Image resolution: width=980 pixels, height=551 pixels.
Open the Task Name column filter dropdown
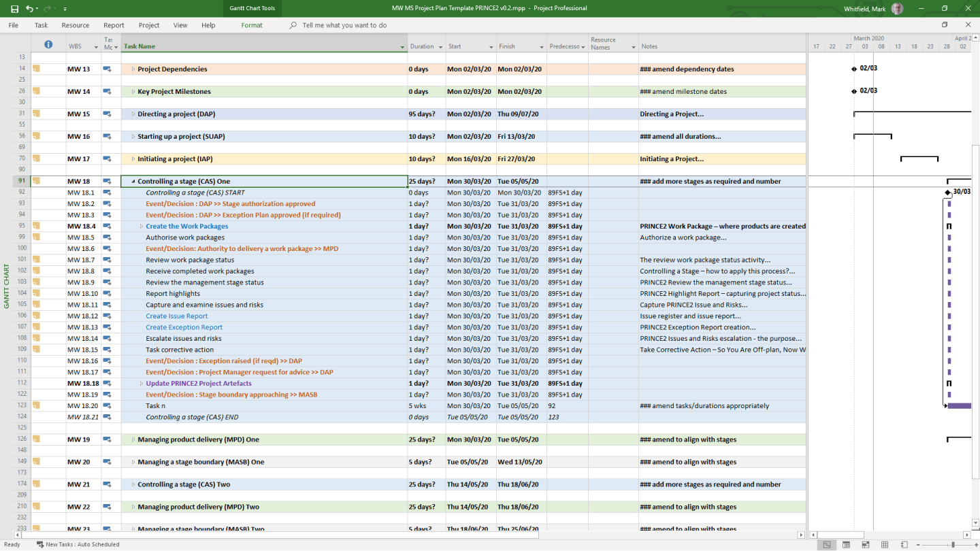404,46
